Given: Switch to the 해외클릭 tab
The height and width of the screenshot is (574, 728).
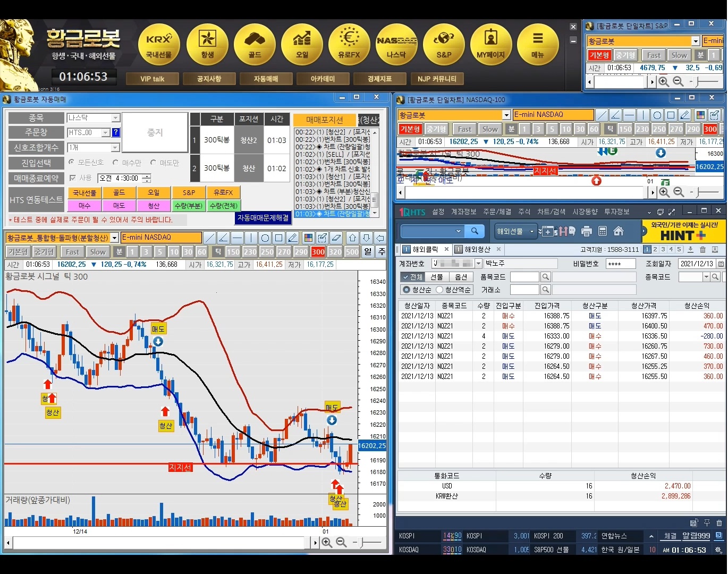Looking at the screenshot, I should [426, 249].
